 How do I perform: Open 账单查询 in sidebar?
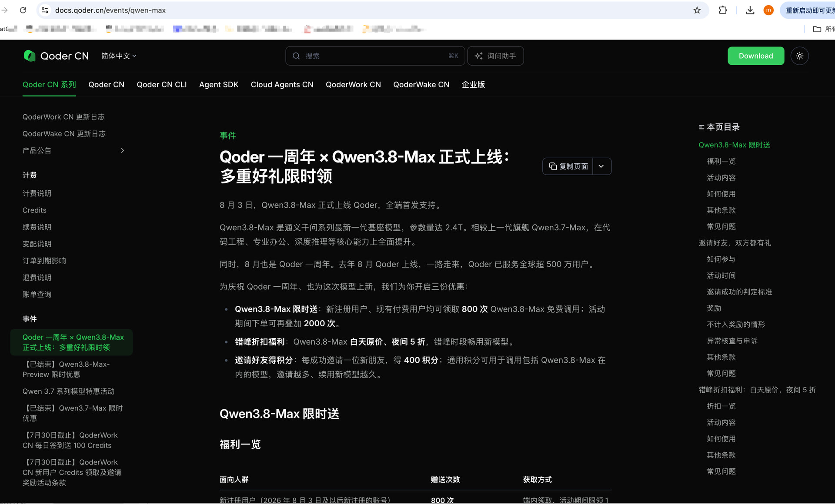coord(37,294)
